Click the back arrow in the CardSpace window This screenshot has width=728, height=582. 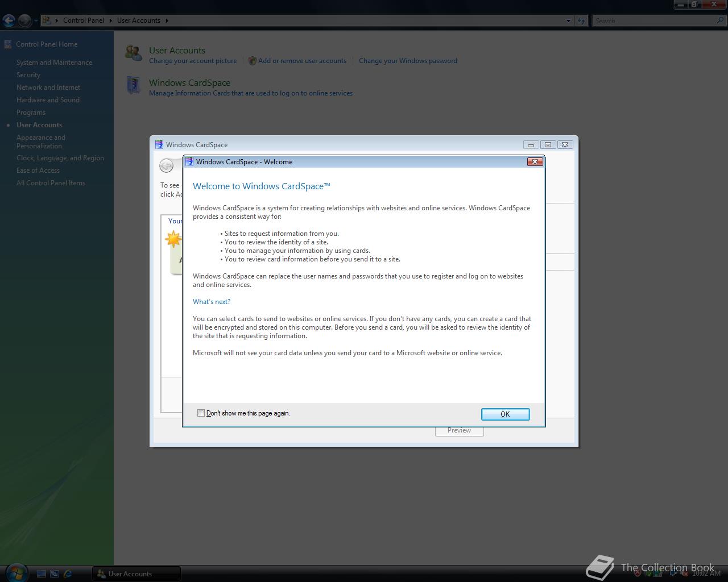coord(166,165)
